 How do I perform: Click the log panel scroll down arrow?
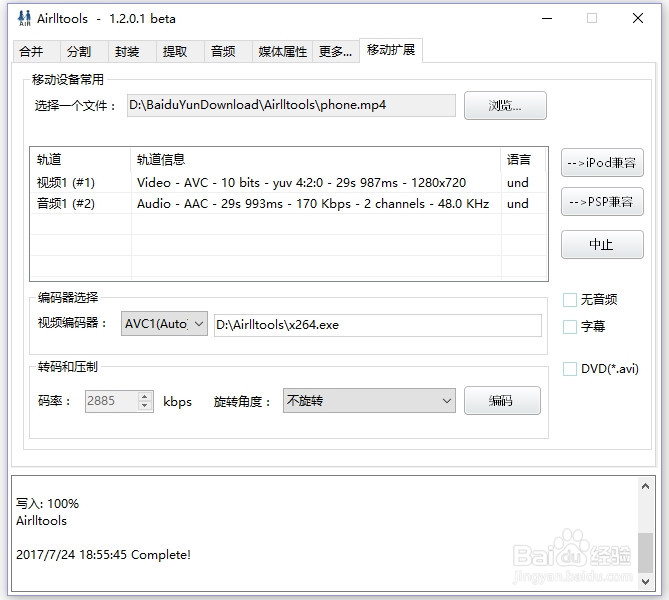[645, 581]
